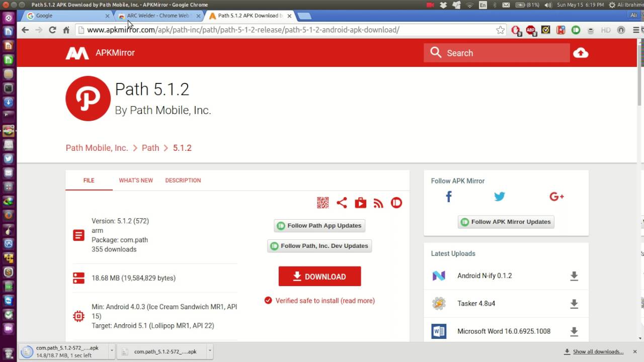
Task: Bookmark page with the star icon
Action: [x=500, y=30]
